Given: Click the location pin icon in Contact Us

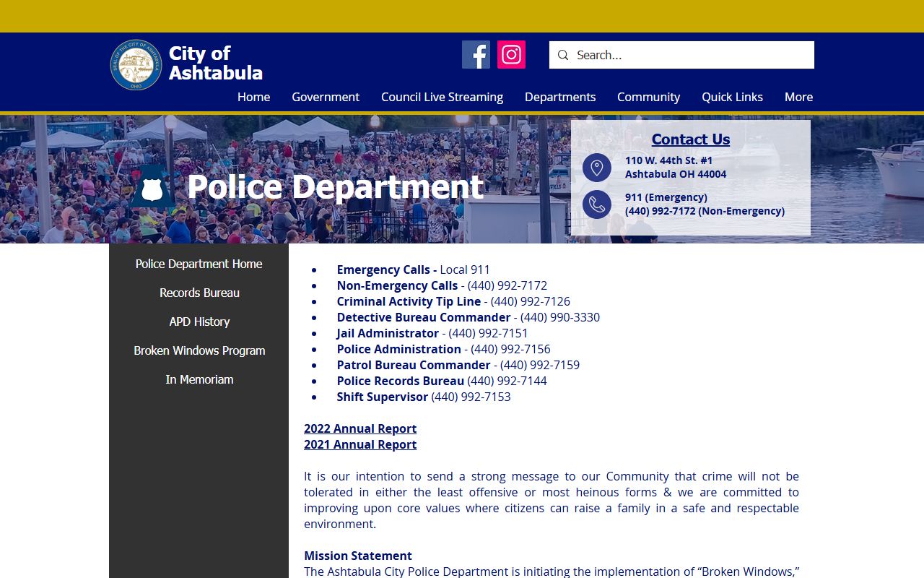Looking at the screenshot, I should [x=597, y=168].
